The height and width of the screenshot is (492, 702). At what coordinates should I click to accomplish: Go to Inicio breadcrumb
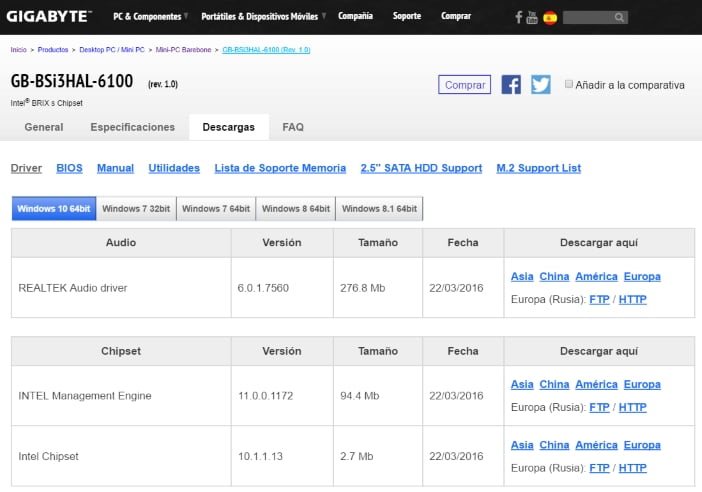pos(18,50)
